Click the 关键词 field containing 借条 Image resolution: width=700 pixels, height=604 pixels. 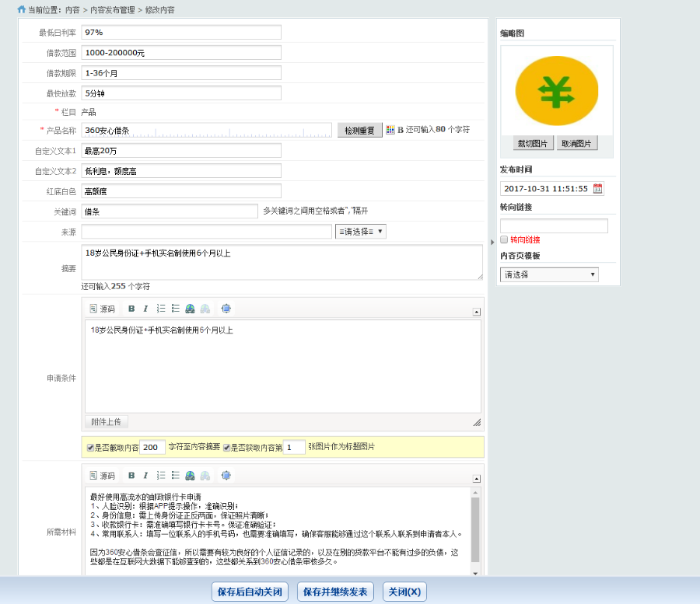pos(170,211)
